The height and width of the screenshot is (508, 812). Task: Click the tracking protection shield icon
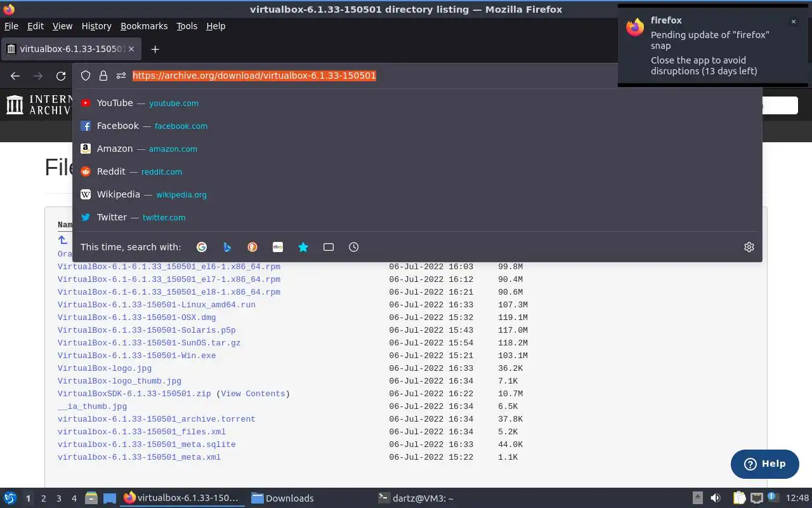(x=86, y=76)
